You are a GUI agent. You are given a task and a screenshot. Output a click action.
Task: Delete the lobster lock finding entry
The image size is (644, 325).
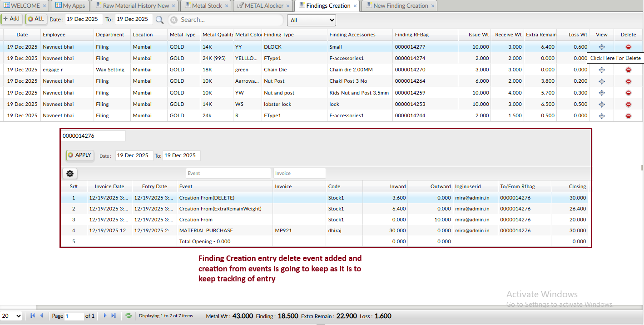pyautogui.click(x=628, y=104)
